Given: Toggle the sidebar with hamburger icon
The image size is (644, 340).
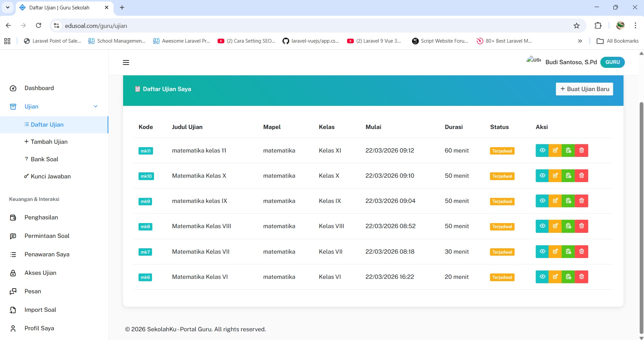Looking at the screenshot, I should tap(126, 62).
